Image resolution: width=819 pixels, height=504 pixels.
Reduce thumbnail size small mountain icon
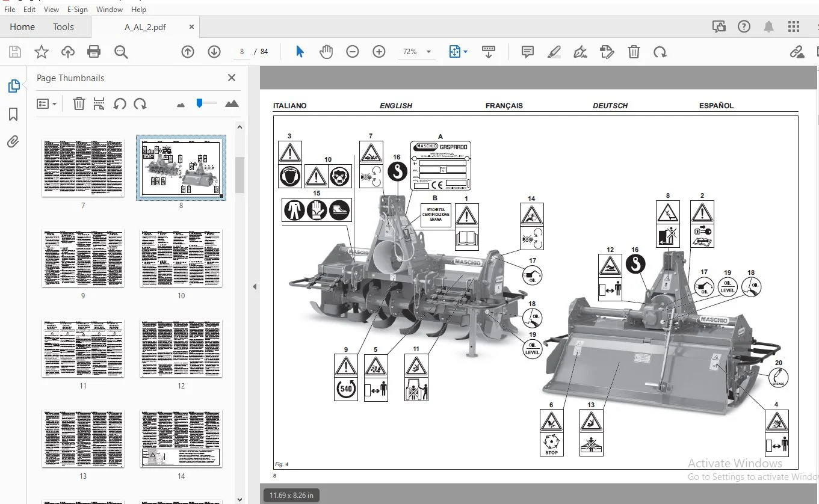[181, 105]
